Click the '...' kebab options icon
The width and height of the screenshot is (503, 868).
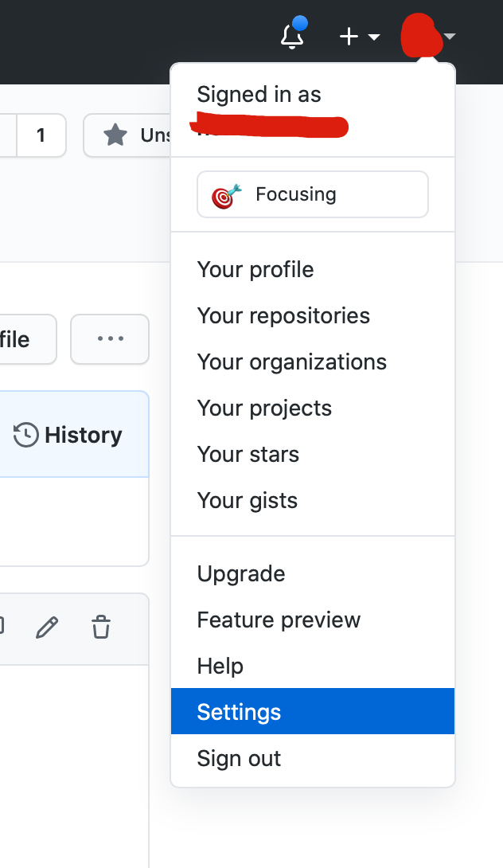[x=109, y=339]
